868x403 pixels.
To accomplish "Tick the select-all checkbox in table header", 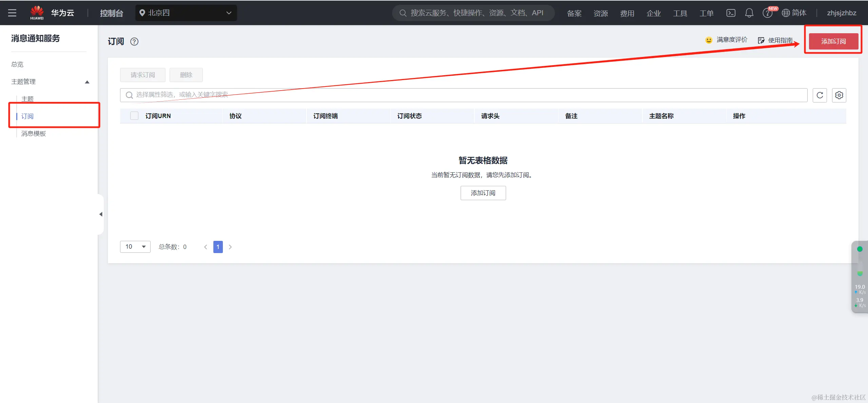I will (x=134, y=116).
